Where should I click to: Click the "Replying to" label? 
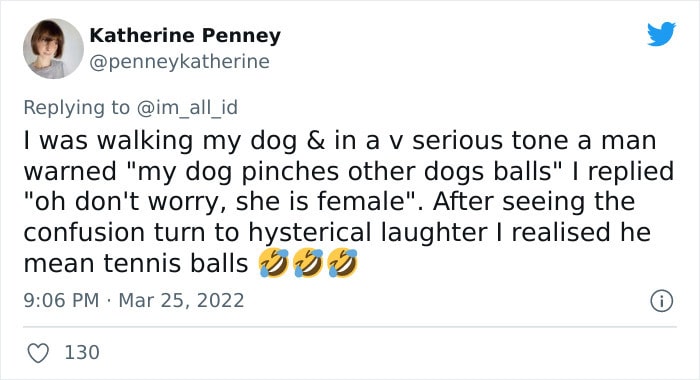pos(76,108)
